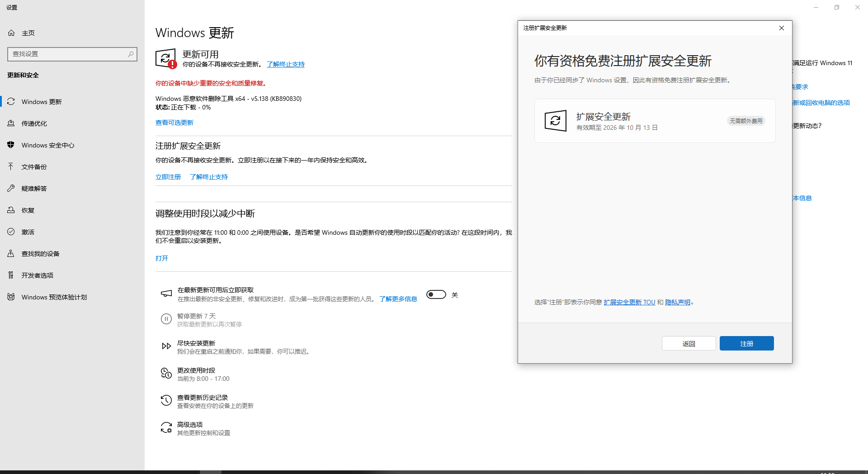Close the 注册扩展安全更新 dialog
Screen dimensions: 868x474
(x=782, y=28)
